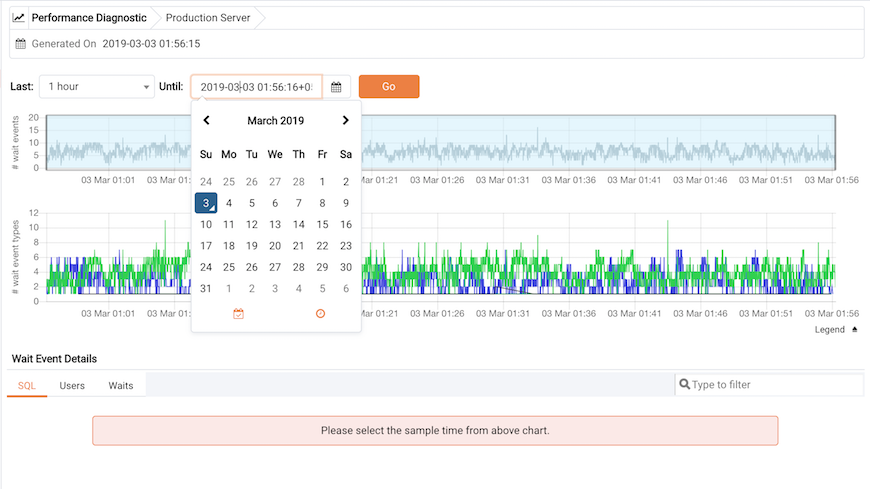This screenshot has width=870, height=489.
Task: Select March 15 in calendar
Action: coord(322,224)
